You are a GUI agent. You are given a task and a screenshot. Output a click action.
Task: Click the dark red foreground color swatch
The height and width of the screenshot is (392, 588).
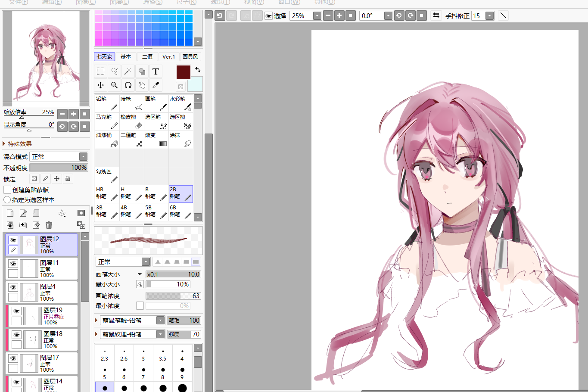click(183, 72)
